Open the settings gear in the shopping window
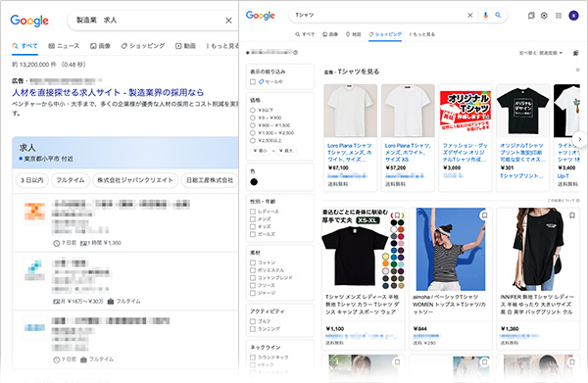Viewport: 588px width, 383px height. click(544, 16)
